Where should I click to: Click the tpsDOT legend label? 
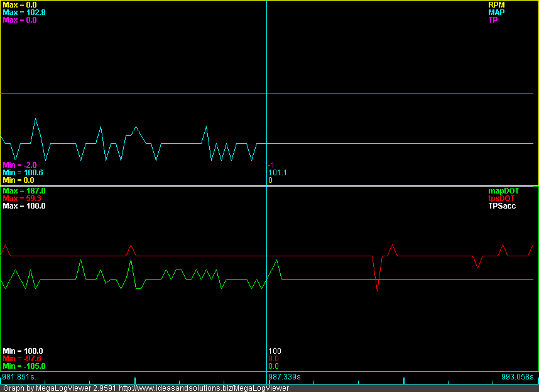[501, 199]
